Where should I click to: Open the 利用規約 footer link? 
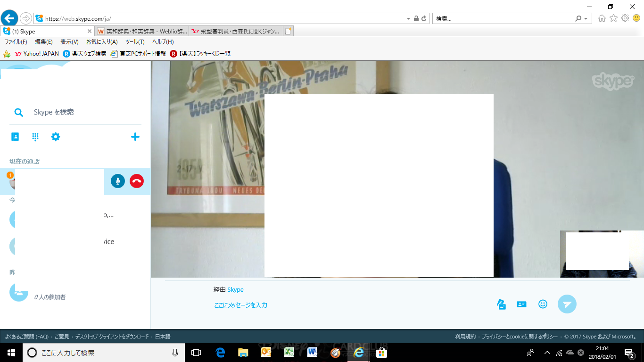(x=465, y=337)
